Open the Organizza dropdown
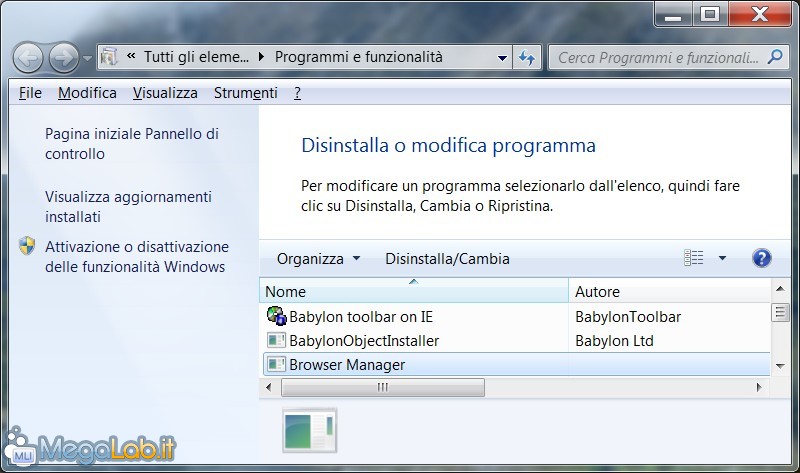 coord(319,259)
